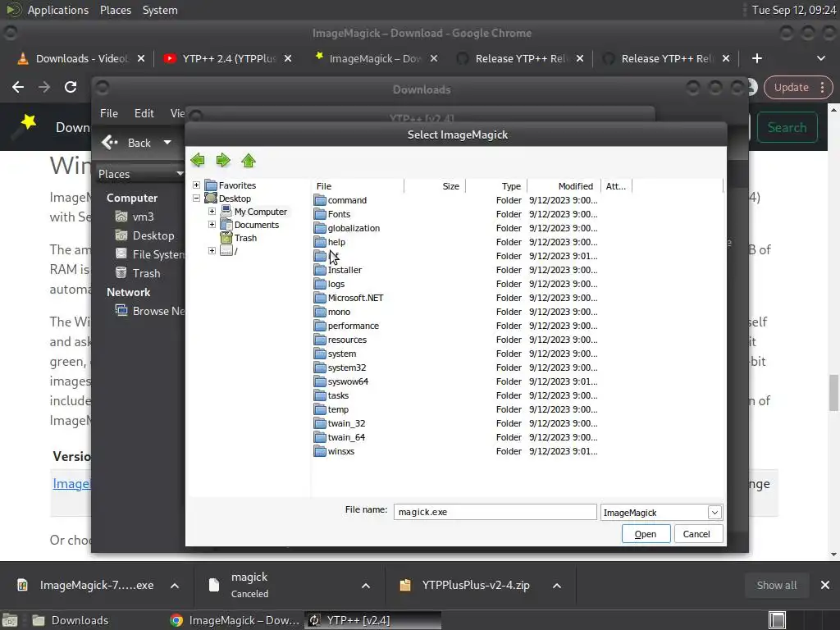Select the Fonts folder icon
840x630 pixels.
coord(320,214)
